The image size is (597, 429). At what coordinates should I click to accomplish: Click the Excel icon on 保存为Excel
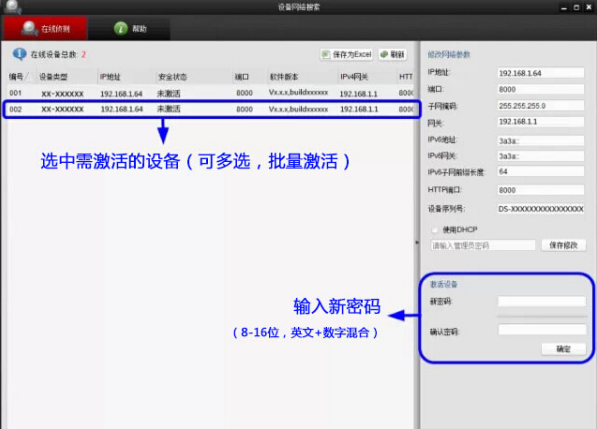click(x=326, y=54)
